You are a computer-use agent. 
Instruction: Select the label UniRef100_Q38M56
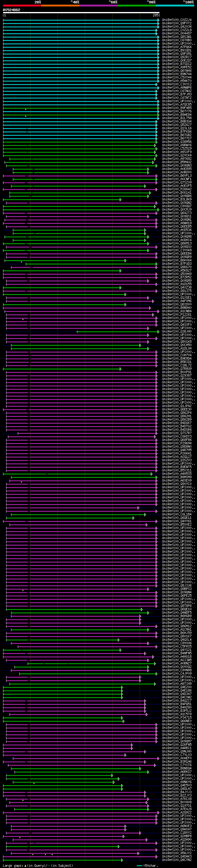[x=177, y=142]
